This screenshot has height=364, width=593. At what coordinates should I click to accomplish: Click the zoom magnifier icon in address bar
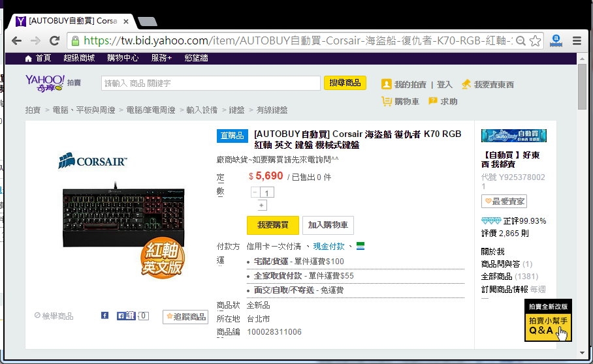(521, 41)
